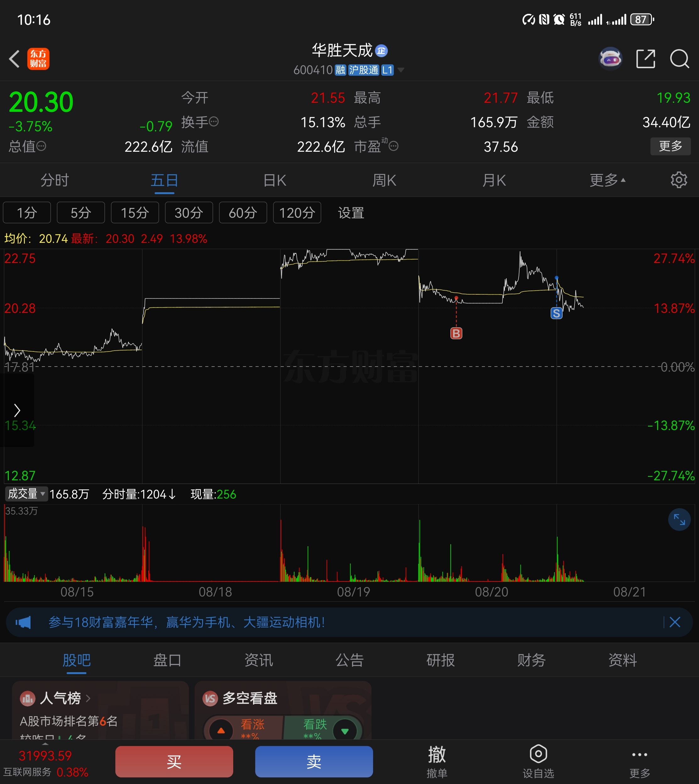Open the 资料 tab

(623, 660)
